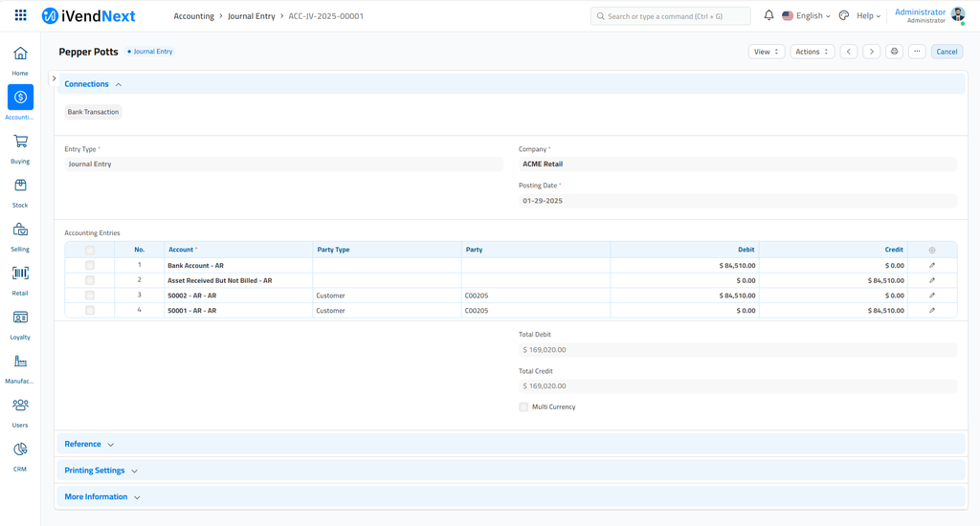Edit row 1 Bank Account entry
980x526 pixels.
pyautogui.click(x=931, y=266)
